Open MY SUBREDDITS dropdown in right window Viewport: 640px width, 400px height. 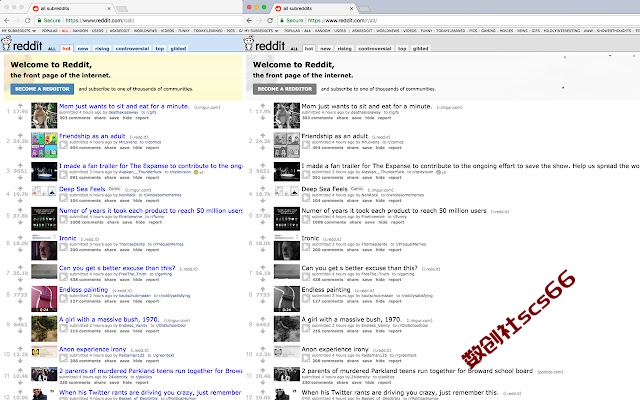[261, 31]
